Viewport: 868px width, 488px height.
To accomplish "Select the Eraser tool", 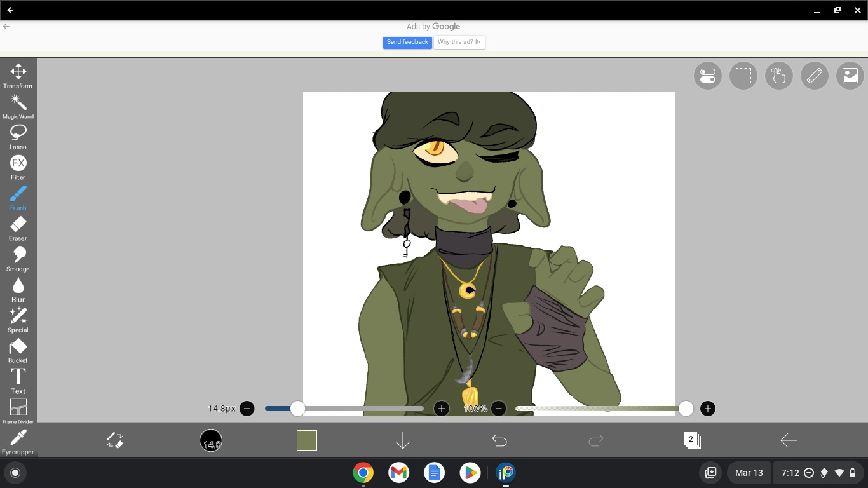I will (18, 227).
